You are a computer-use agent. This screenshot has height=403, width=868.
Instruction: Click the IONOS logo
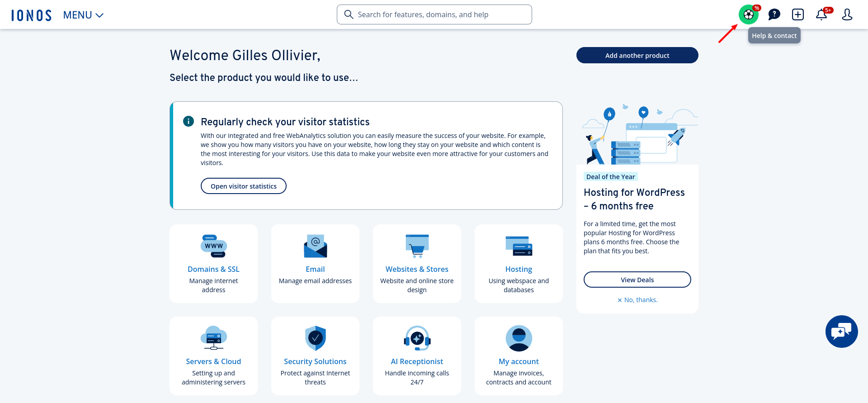pos(31,15)
